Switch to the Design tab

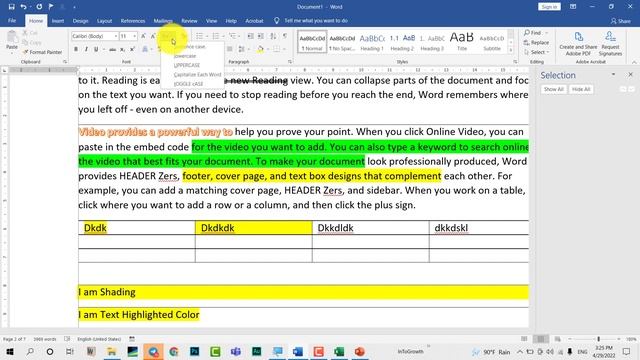point(80,21)
